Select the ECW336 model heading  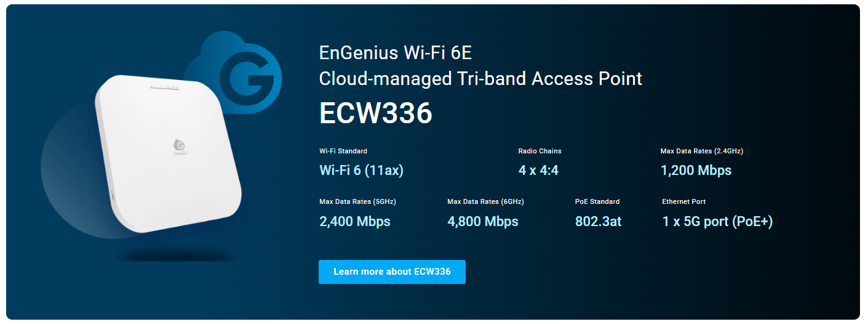coord(376,113)
